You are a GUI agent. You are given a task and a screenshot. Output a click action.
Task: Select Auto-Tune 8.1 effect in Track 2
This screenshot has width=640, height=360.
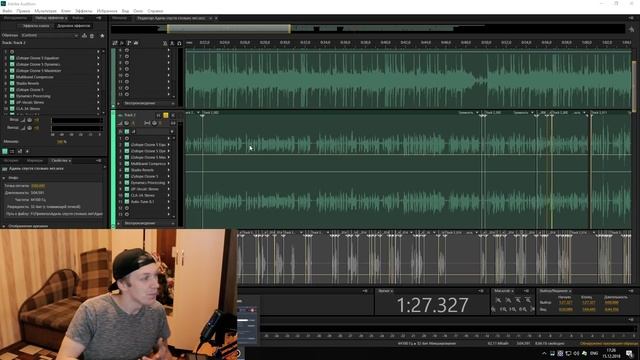coord(142,202)
